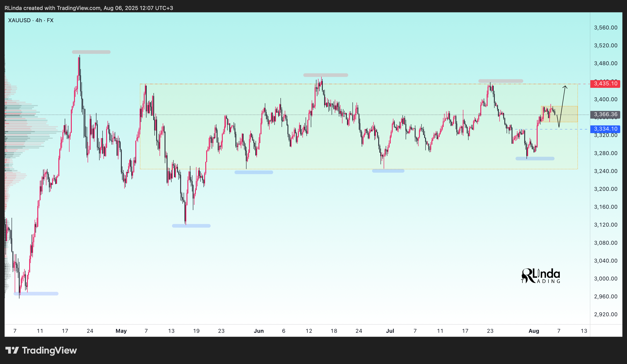The width and height of the screenshot is (627, 364).
Task: Click the 3,080.00 price axis label
Action: 605,243
